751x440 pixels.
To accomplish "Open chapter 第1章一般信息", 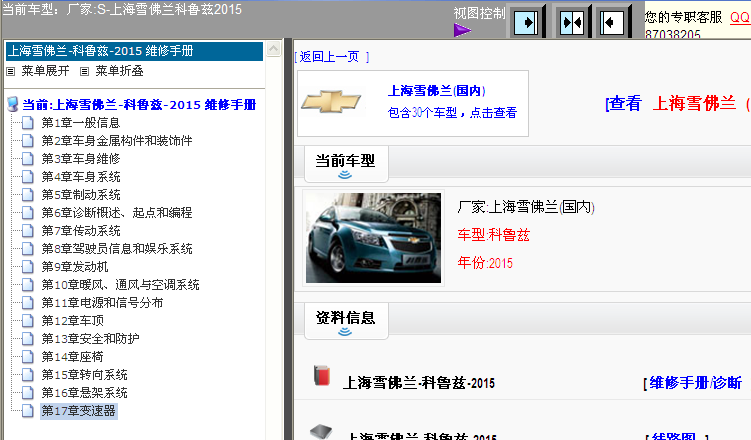I will (80, 123).
